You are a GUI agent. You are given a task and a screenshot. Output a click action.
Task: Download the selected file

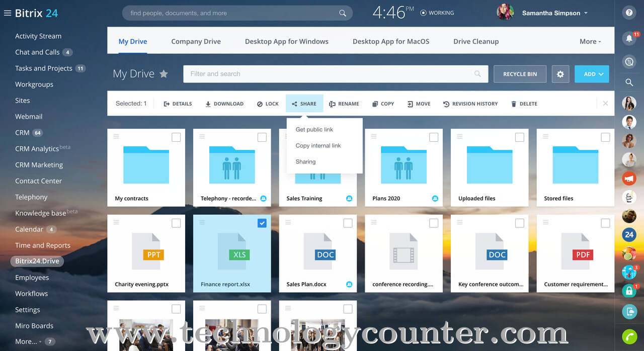(x=224, y=104)
